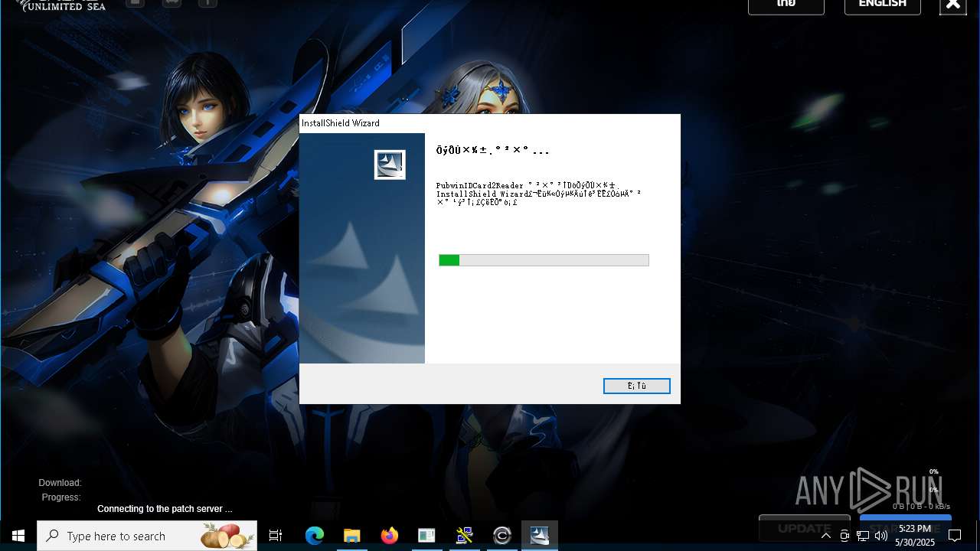Open the volume control tray icon
The image size is (980, 551).
881,536
